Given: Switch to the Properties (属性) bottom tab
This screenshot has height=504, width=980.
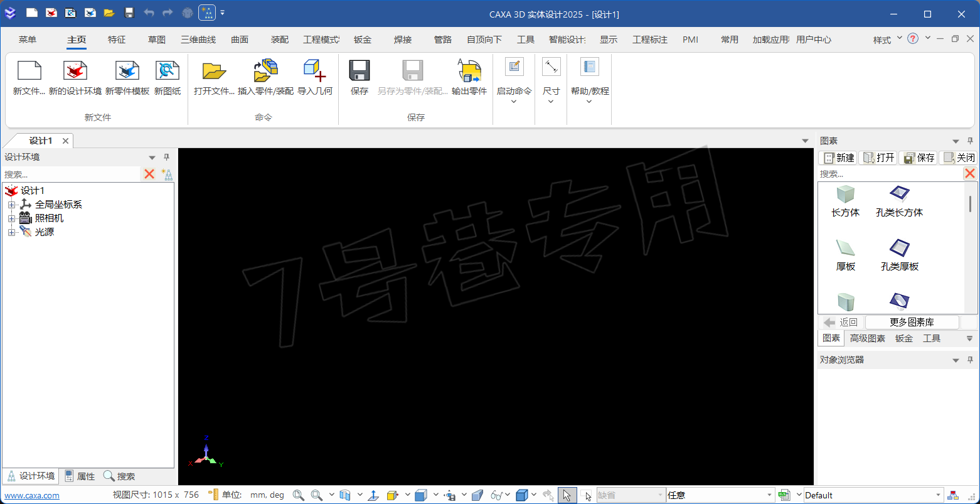Looking at the screenshot, I should 80,476.
